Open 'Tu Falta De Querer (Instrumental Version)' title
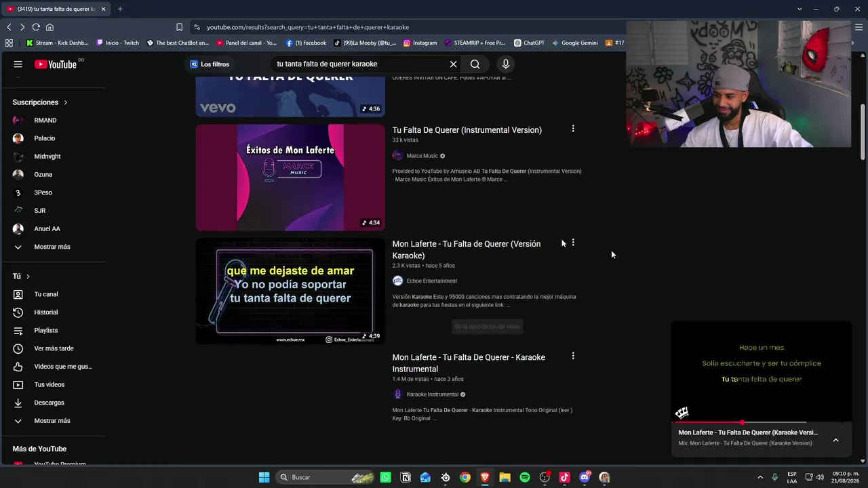 coord(467,130)
